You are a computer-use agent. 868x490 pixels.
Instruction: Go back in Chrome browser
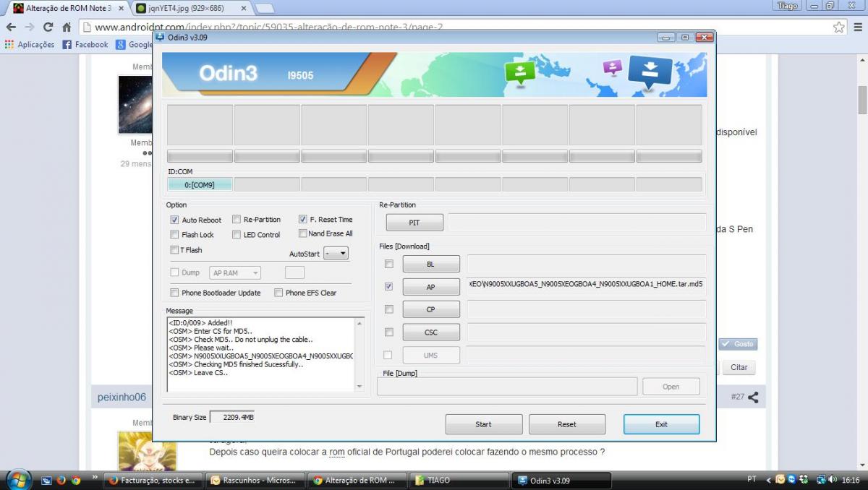(x=11, y=27)
